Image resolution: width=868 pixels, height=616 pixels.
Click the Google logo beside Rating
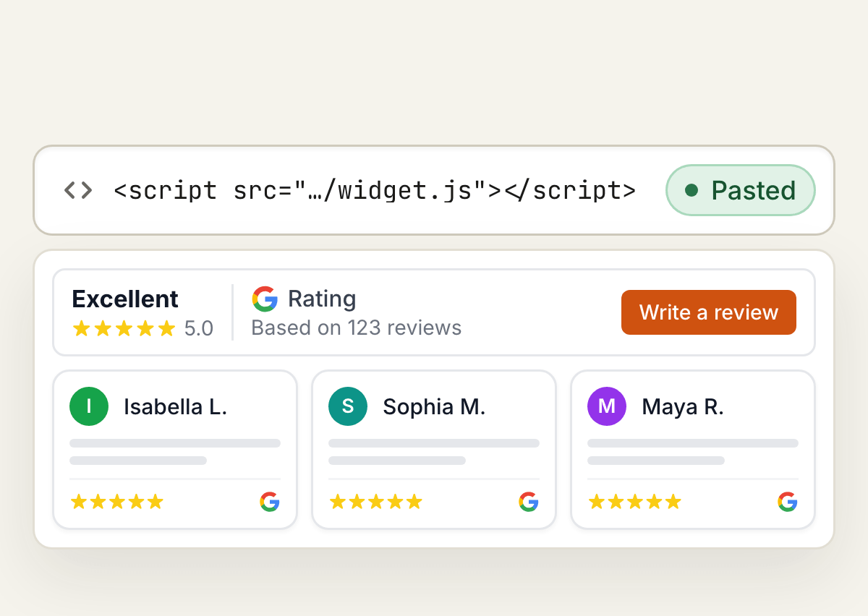coord(265,299)
